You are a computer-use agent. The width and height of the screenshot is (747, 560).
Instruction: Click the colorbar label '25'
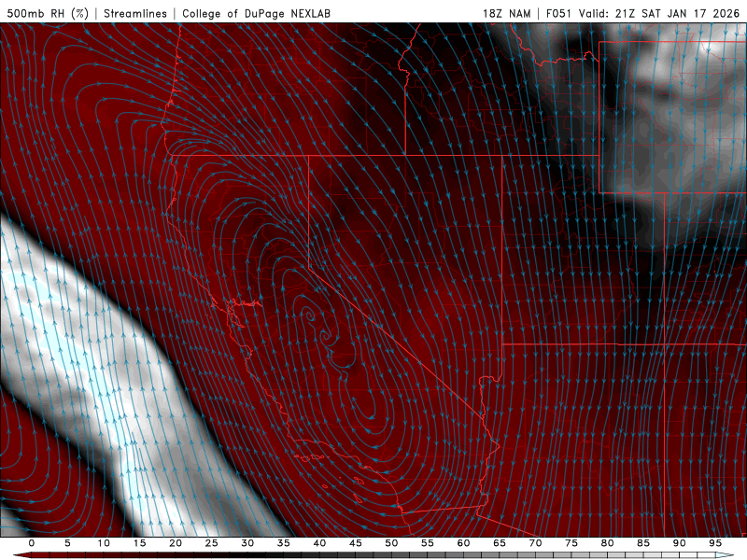click(x=212, y=543)
